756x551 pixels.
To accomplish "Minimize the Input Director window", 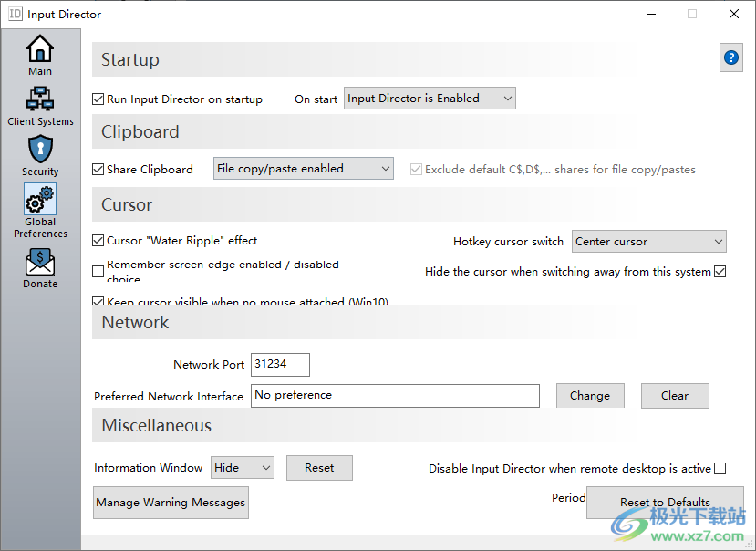I will pyautogui.click(x=651, y=14).
